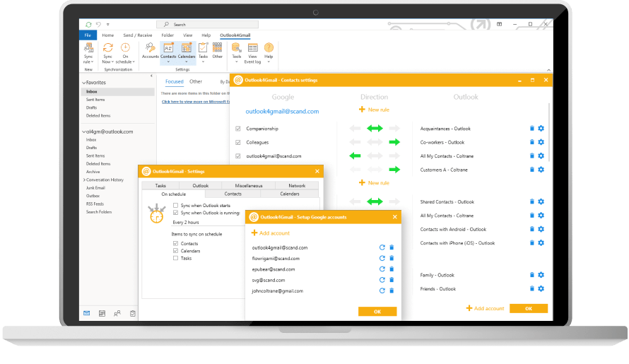
Task: Open the Sync rule dropdown
Action: [x=88, y=53]
